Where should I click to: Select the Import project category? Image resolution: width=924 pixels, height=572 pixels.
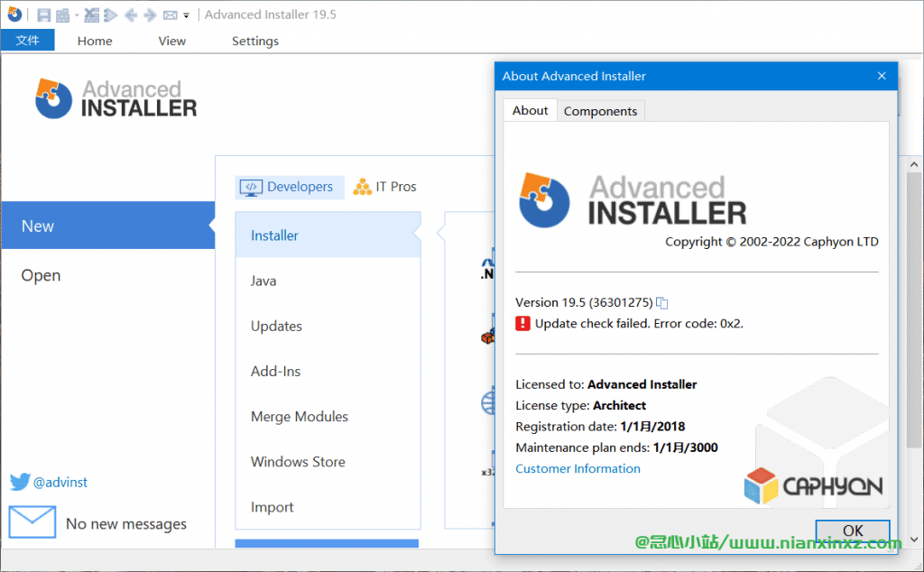pos(328,507)
